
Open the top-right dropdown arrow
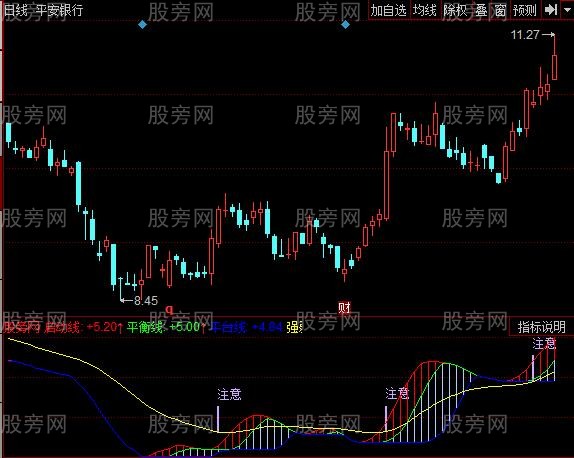pos(567,10)
